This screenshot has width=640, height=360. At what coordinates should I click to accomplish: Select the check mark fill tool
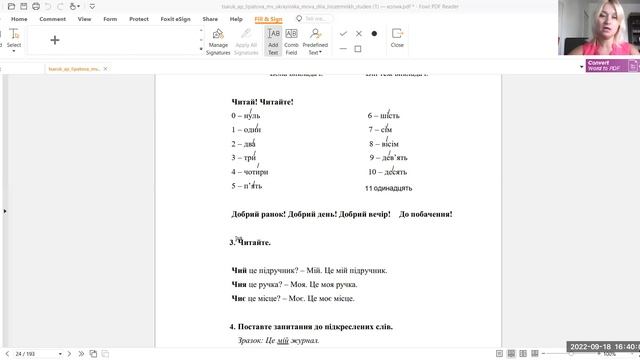[343, 34]
